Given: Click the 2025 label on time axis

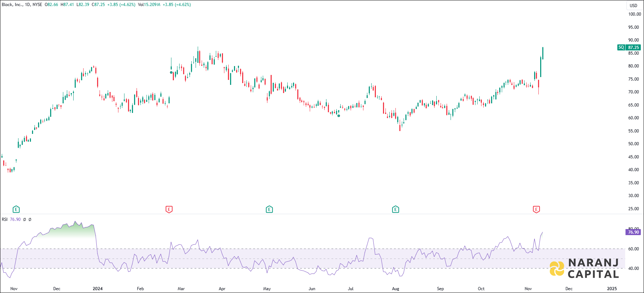Looking at the screenshot, I should click(x=612, y=289).
